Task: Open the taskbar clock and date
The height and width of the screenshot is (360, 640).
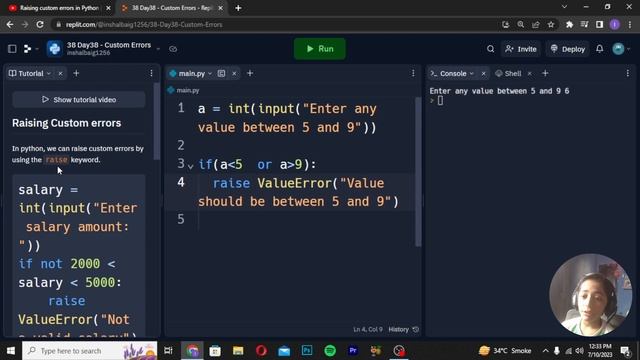Action: pos(600,351)
